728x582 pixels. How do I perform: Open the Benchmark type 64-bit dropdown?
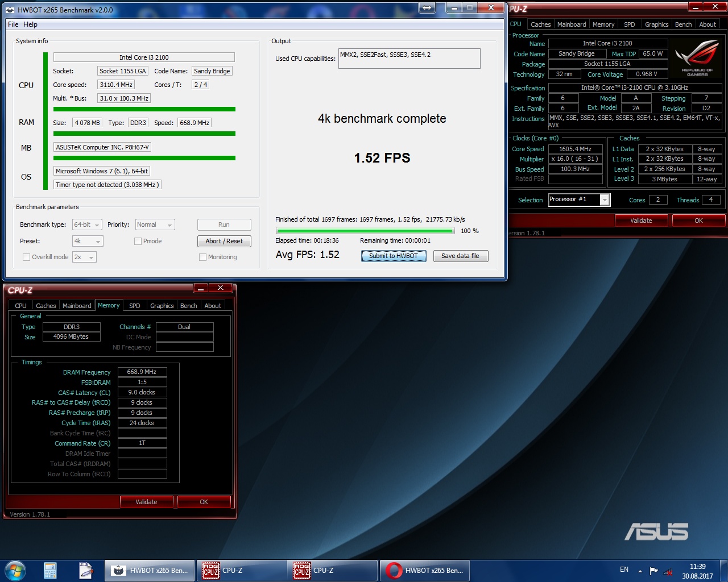pyautogui.click(x=87, y=225)
